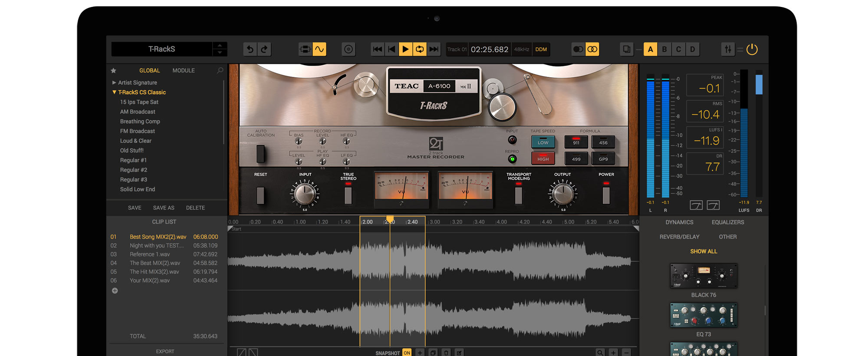Turn off the Snapshot ON toggle
This screenshot has width=868, height=356.
point(407,353)
